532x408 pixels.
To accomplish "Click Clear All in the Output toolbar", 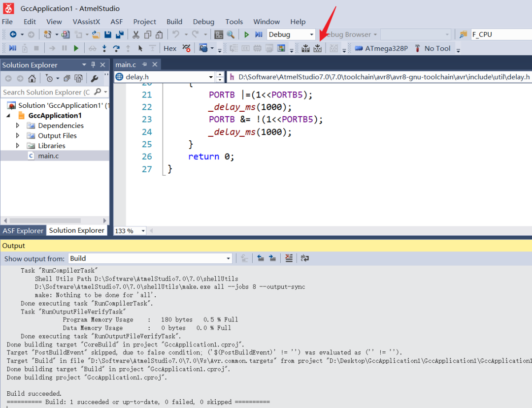I will [x=289, y=258].
